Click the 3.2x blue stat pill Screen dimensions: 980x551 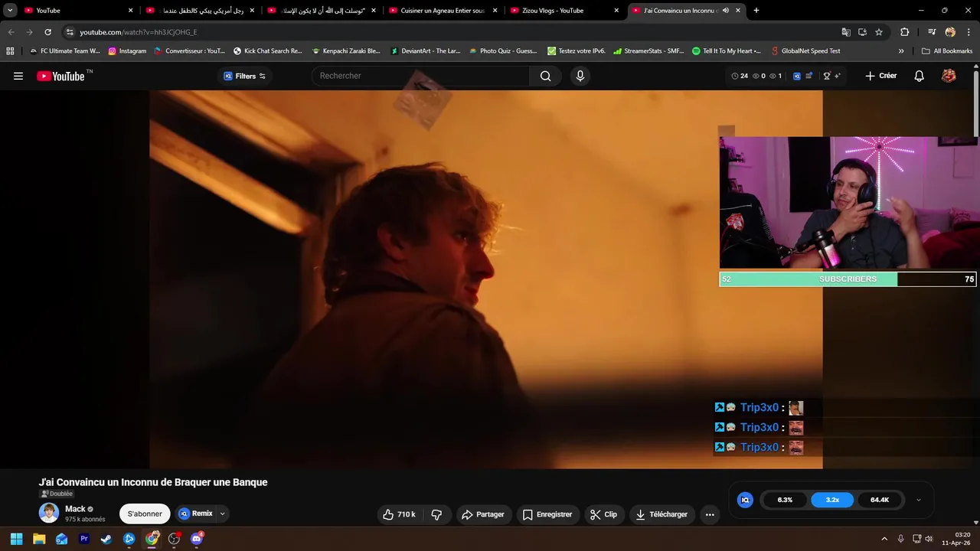point(832,500)
